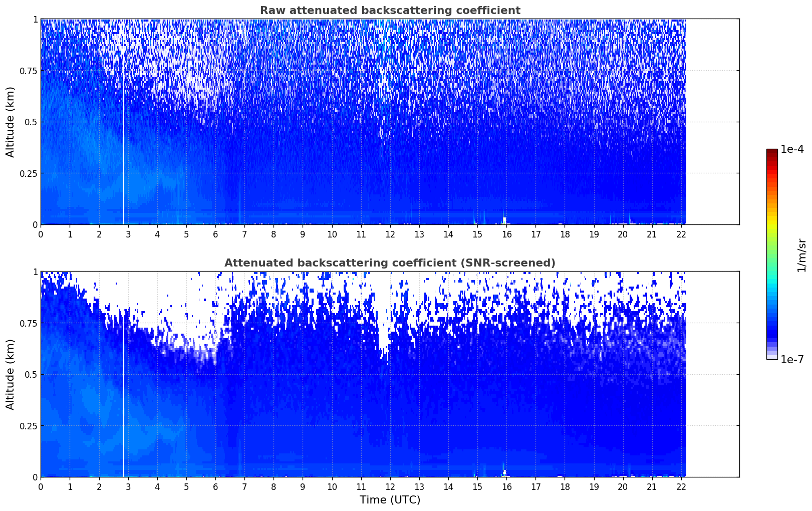Viewport: 812px width, 511px height.
Task: Click the top plot's 'Altitude (km)' label
Action: tap(11, 122)
